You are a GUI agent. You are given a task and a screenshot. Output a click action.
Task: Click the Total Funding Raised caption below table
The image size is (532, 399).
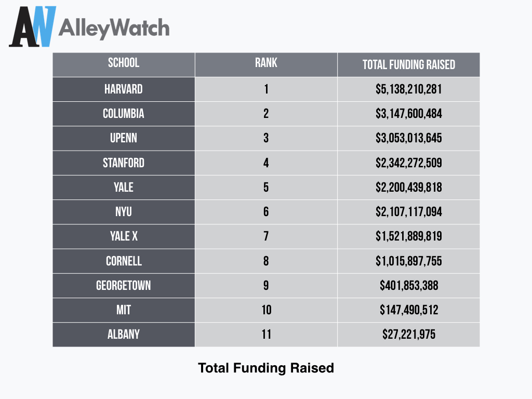(x=266, y=368)
